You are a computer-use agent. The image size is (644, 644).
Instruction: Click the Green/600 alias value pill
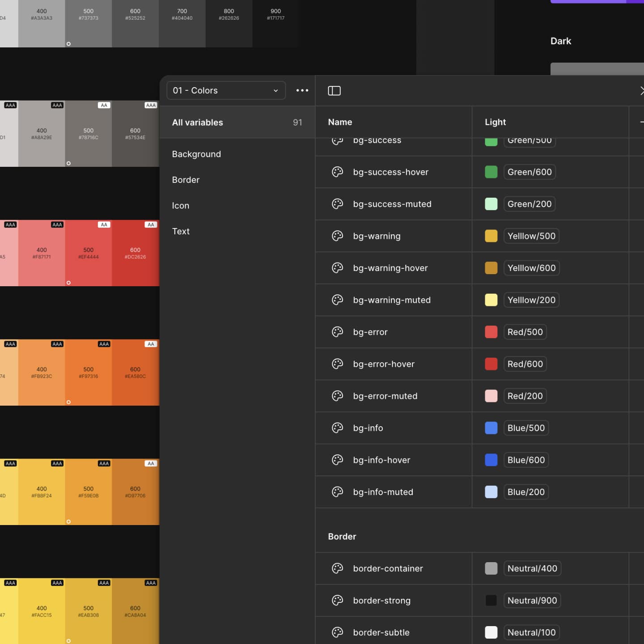pos(529,172)
